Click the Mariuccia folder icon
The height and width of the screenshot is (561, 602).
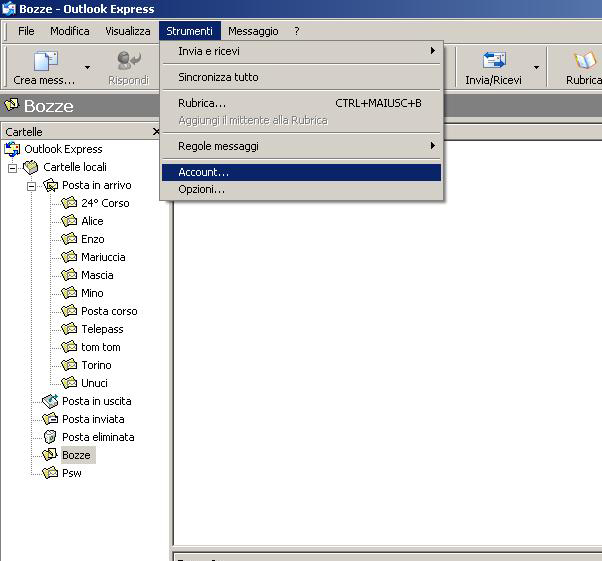(69, 257)
